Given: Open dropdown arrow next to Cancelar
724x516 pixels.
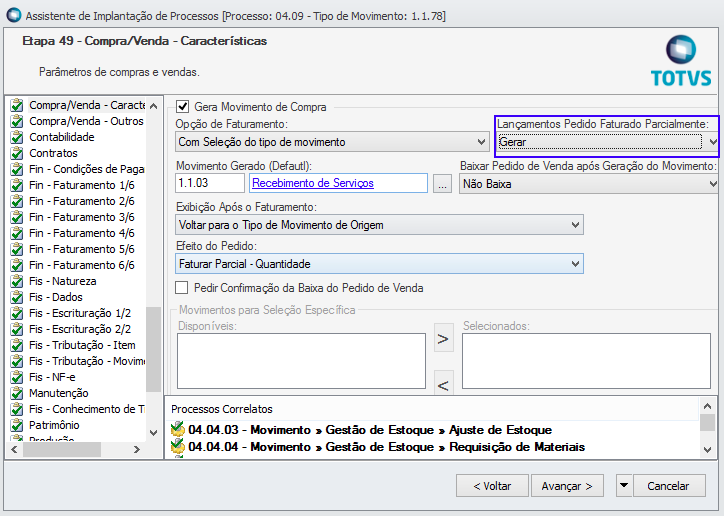Looking at the screenshot, I should [x=624, y=486].
